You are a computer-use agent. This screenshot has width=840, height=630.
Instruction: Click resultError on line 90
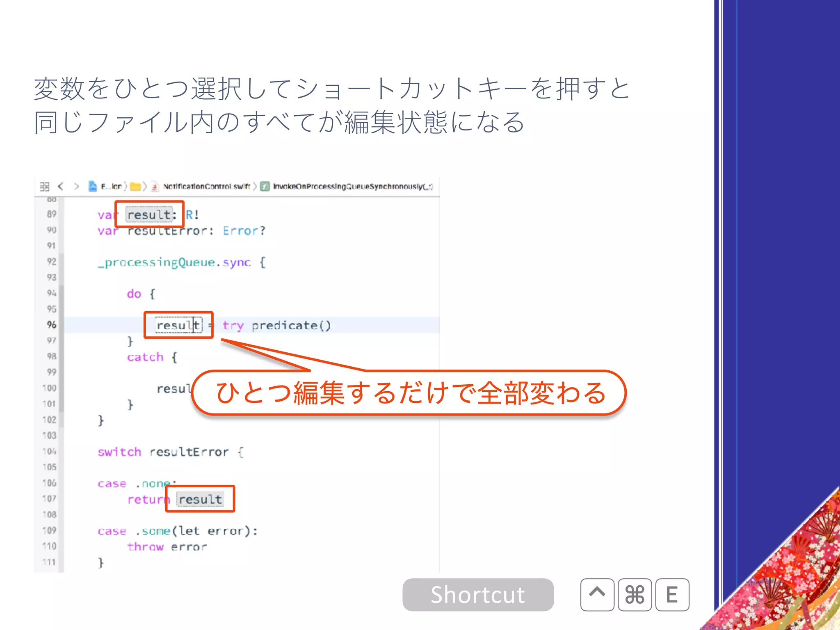(x=168, y=231)
